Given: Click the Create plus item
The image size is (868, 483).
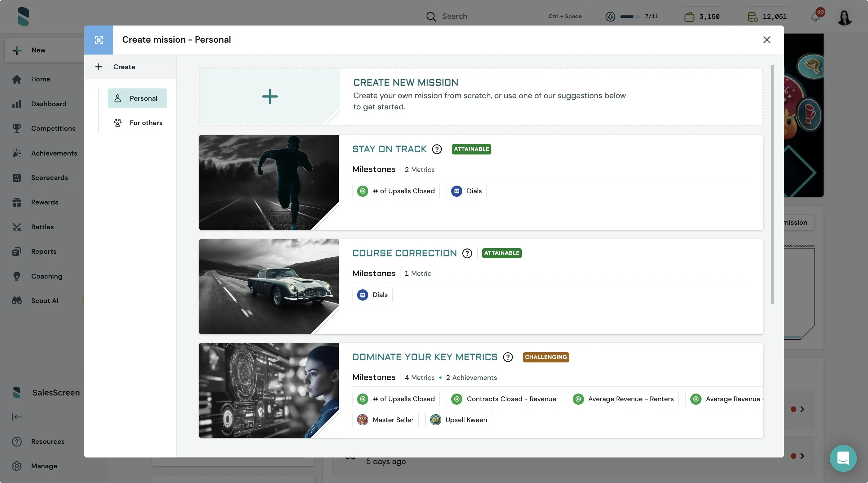Looking at the screenshot, I should 130,67.
